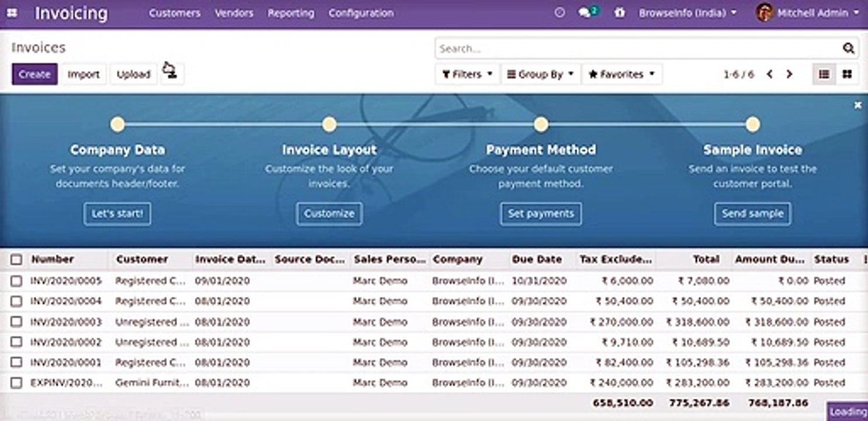868x421 pixels.
Task: Open the Filters dropdown
Action: pos(467,74)
